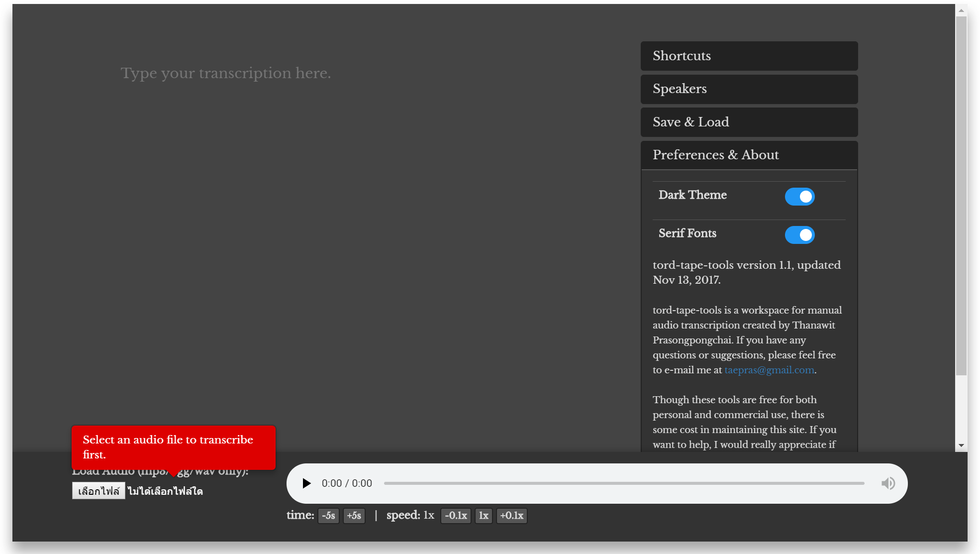Image resolution: width=980 pixels, height=554 pixels.
Task: Disable the Dark Theme toggle
Action: point(800,197)
